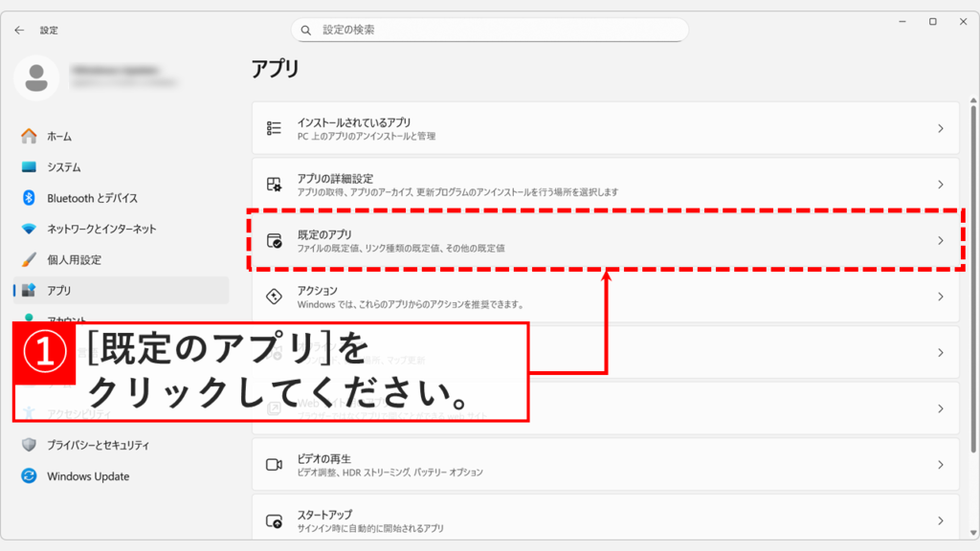Click the 個人用設定 brush icon
Image resolution: width=980 pixels, height=551 pixels.
click(x=29, y=258)
